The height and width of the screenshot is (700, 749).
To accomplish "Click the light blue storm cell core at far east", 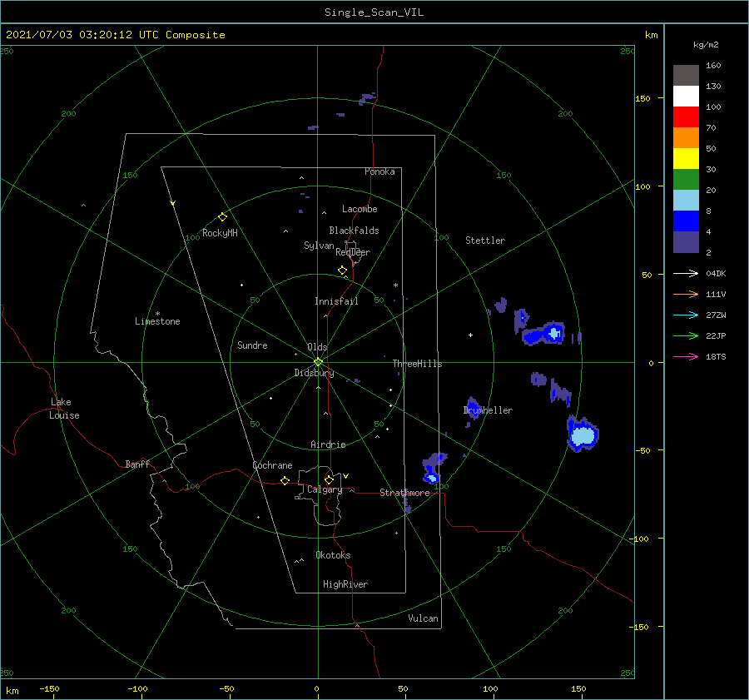I will (583, 436).
